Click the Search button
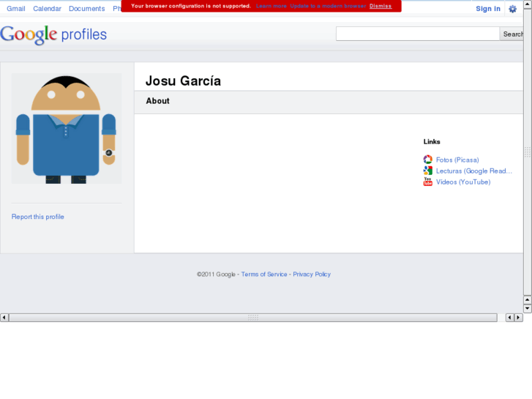532x399 pixels. tap(512, 34)
